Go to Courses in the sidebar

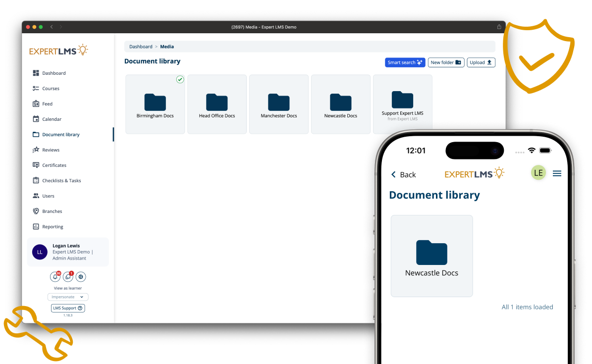pyautogui.click(x=51, y=89)
